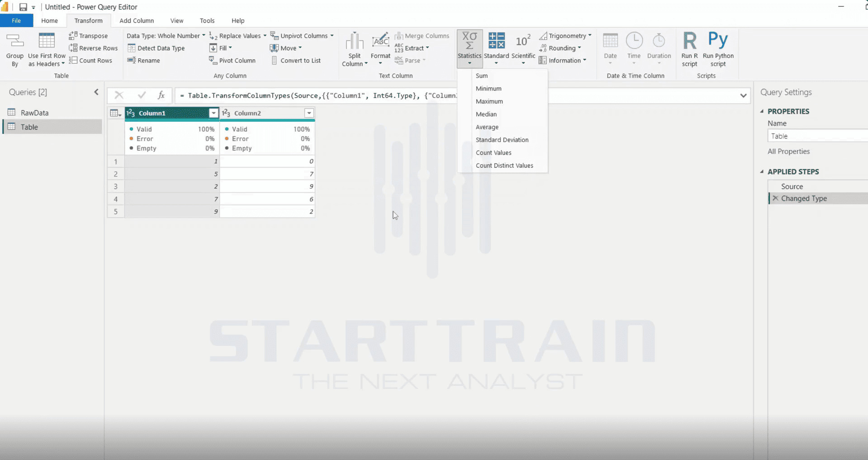Switch to the Tools tab
868x460 pixels.
[207, 21]
